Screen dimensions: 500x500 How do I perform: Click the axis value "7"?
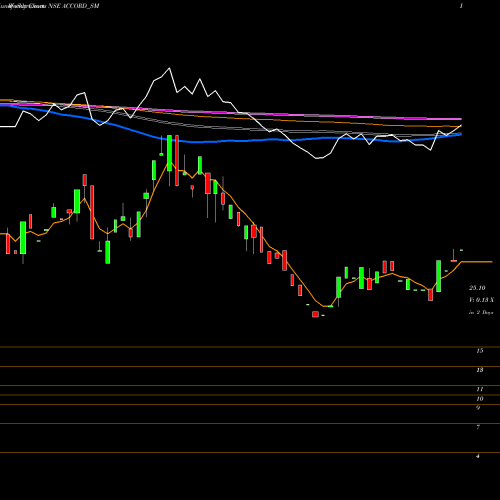(x=478, y=427)
